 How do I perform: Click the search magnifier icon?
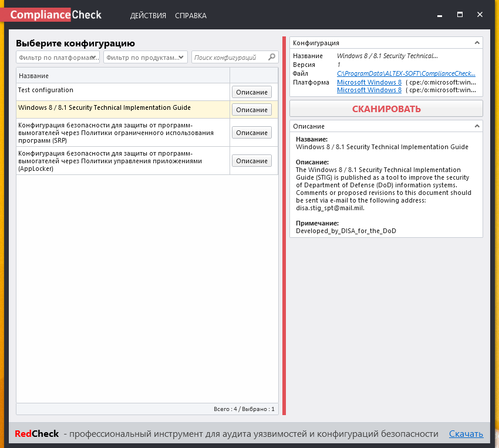[x=271, y=57]
